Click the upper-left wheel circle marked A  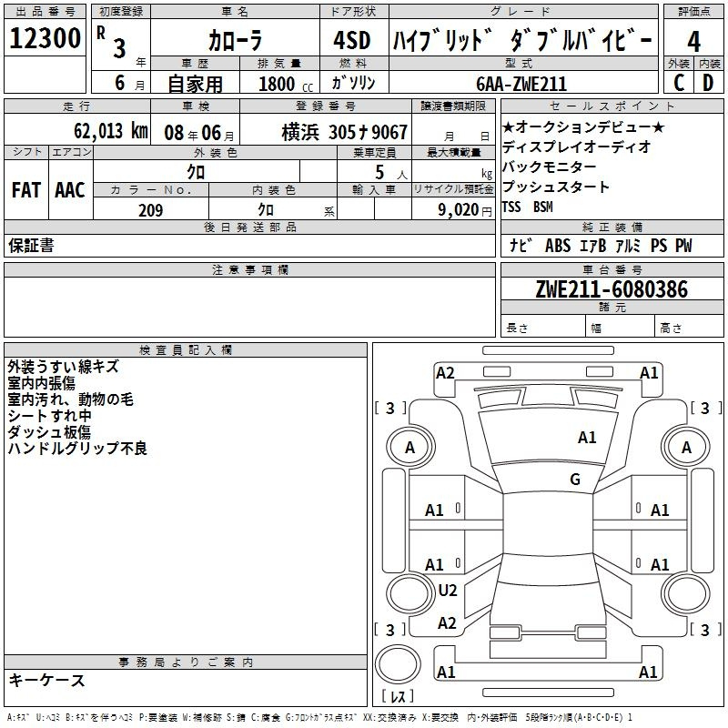pos(409,448)
